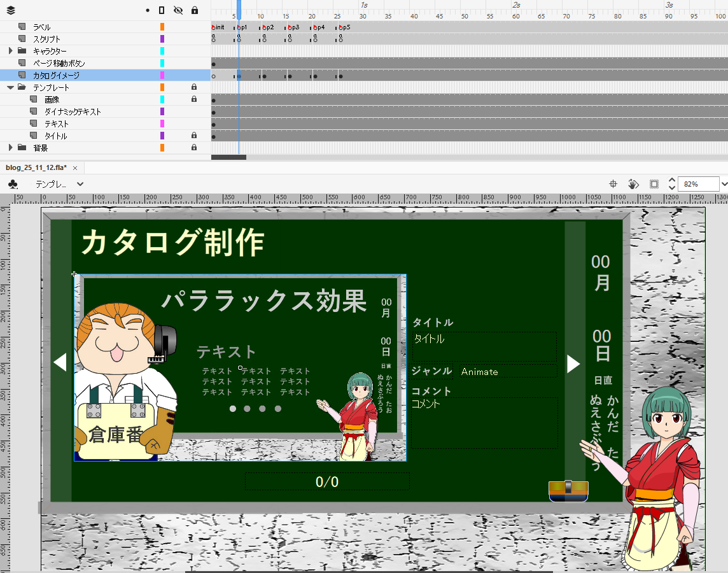This screenshot has width=728, height=573.
Task: Click the Clip Content Outside Stage icon
Action: point(653,184)
